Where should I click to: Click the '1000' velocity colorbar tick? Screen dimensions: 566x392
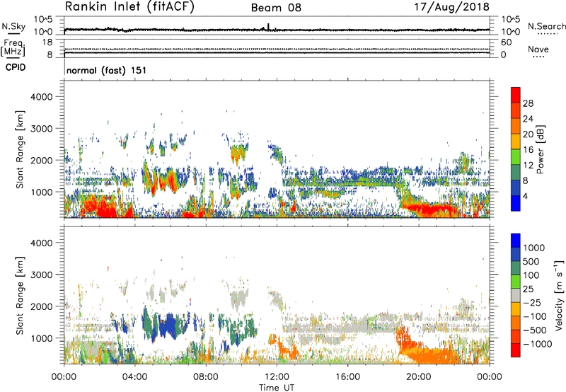pyautogui.click(x=534, y=248)
